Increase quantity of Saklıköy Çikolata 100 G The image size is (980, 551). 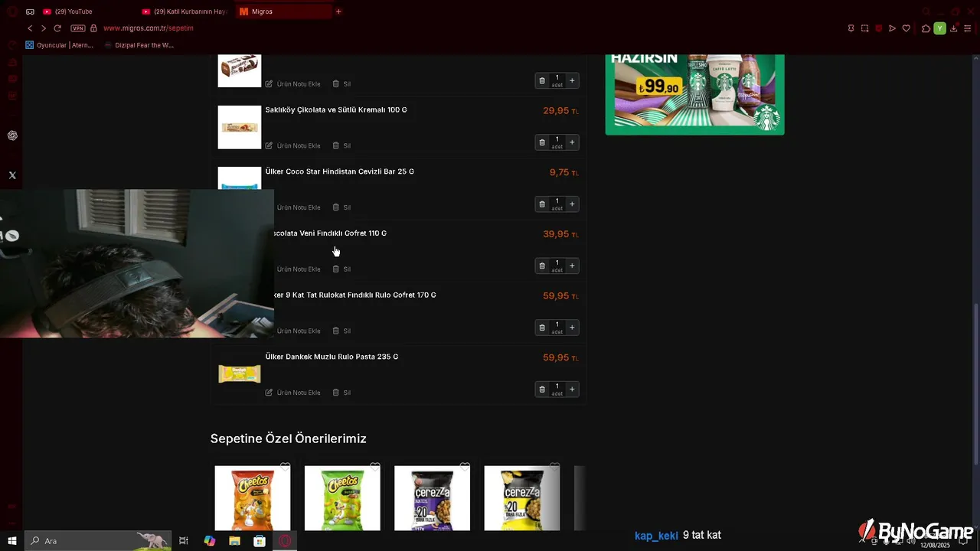(x=572, y=142)
